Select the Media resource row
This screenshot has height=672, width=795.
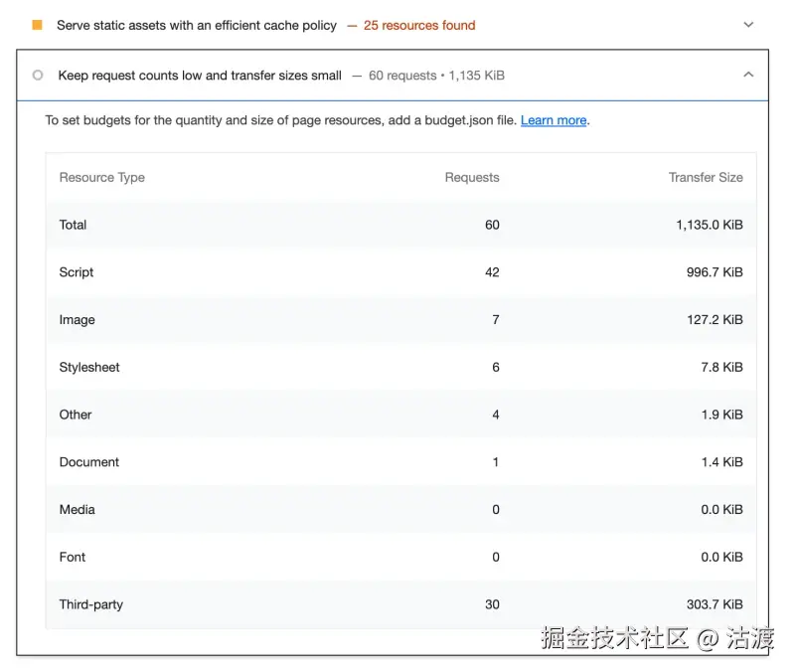[77, 510]
